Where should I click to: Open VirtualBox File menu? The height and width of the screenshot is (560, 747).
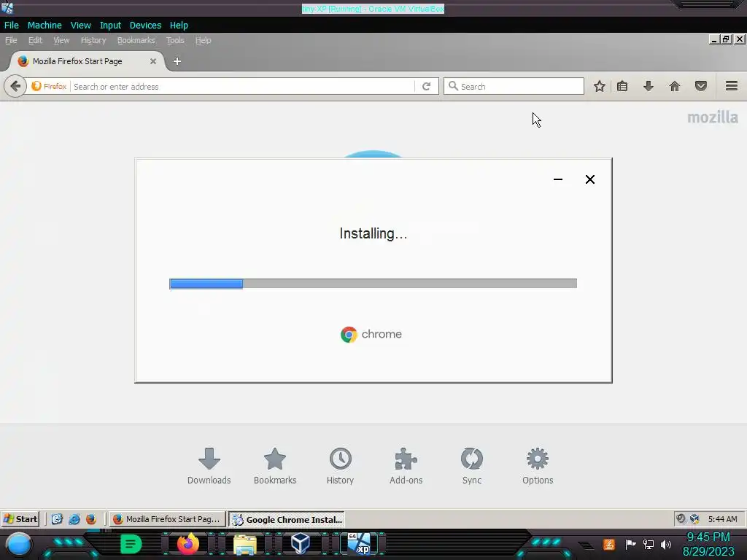12,26
